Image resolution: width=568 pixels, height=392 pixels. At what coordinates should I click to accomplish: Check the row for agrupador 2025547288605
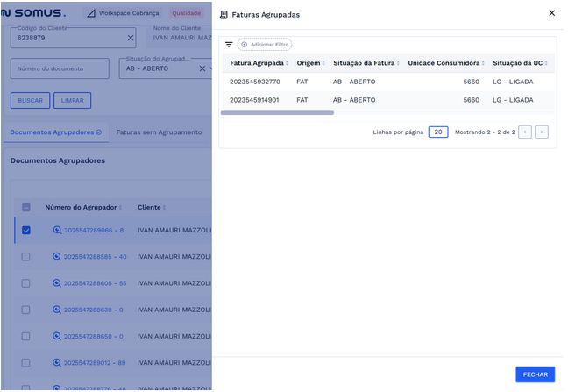[x=25, y=283]
